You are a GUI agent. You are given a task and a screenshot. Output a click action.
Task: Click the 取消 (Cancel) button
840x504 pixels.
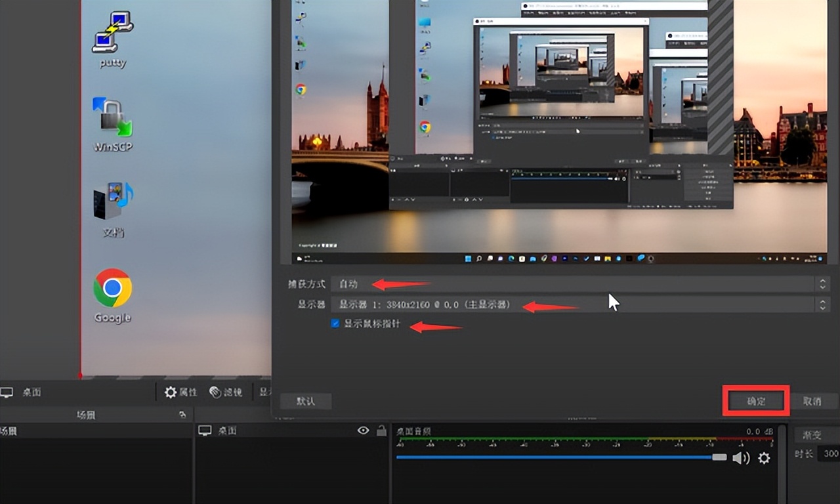click(812, 401)
